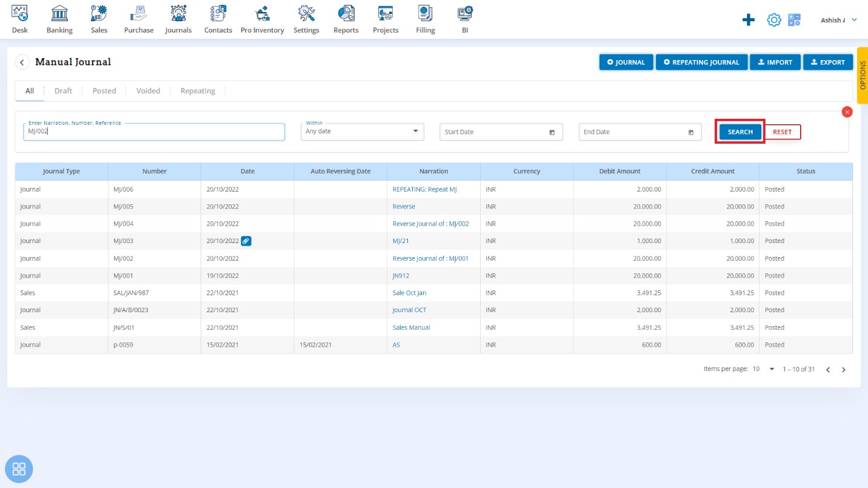Click the SEARCH button

[740, 132]
